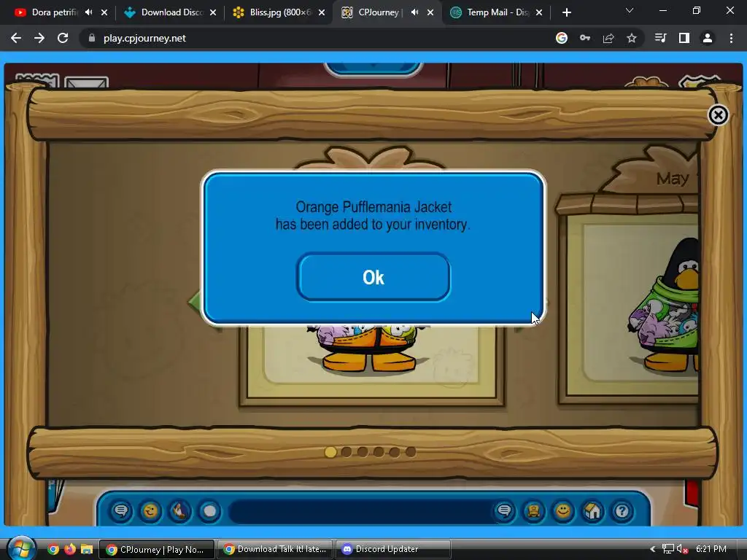Go back in browser history

pyautogui.click(x=16, y=38)
